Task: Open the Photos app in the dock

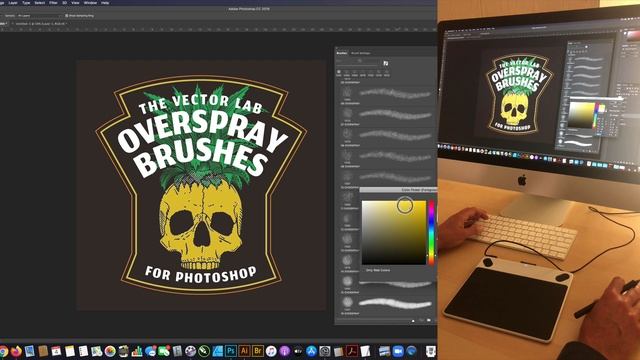Action: pos(110,351)
